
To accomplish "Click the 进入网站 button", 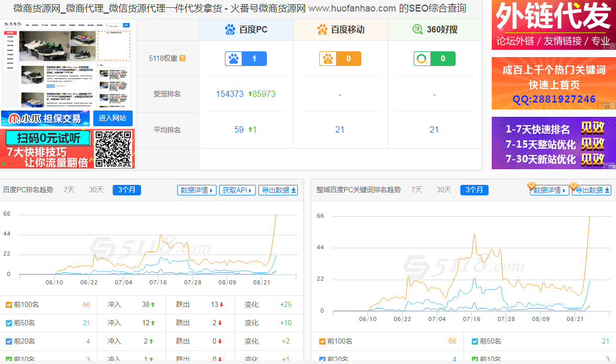I will [113, 118].
